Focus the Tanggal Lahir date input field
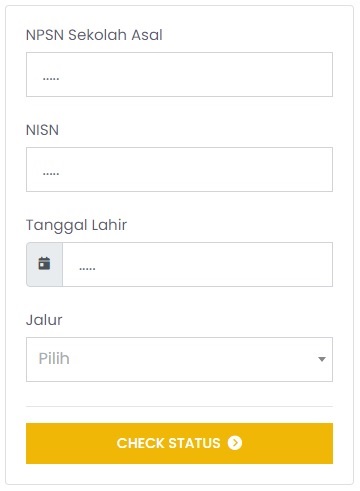The width and height of the screenshot is (360, 491). click(x=197, y=264)
